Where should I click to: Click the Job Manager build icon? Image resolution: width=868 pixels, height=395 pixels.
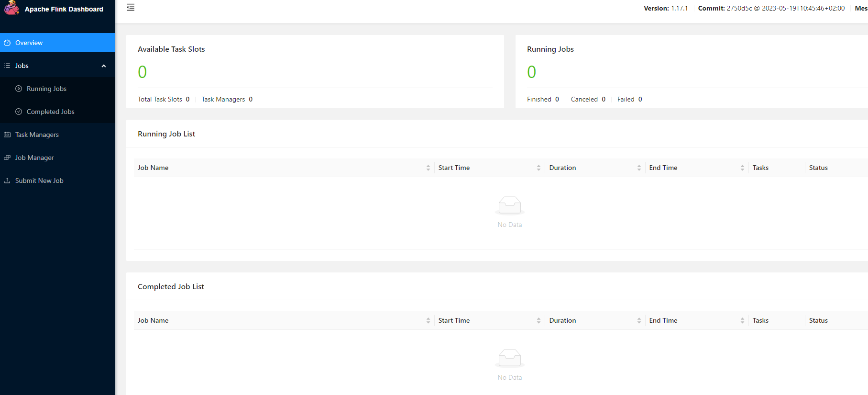pyautogui.click(x=7, y=158)
